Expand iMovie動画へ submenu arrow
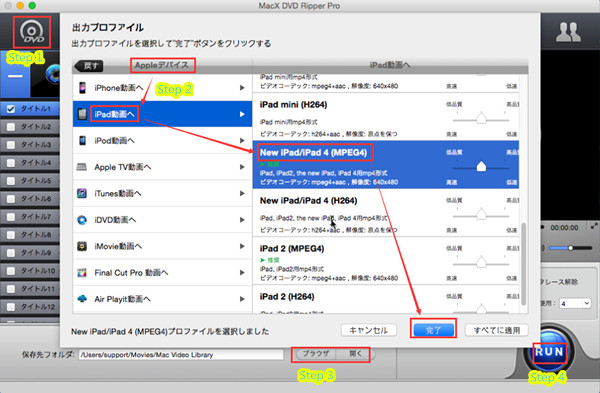Screen dimensions: 600x393 [x=242, y=246]
